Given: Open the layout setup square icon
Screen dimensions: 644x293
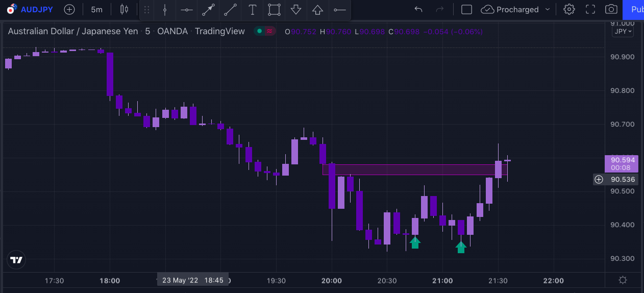Looking at the screenshot, I should [x=466, y=9].
